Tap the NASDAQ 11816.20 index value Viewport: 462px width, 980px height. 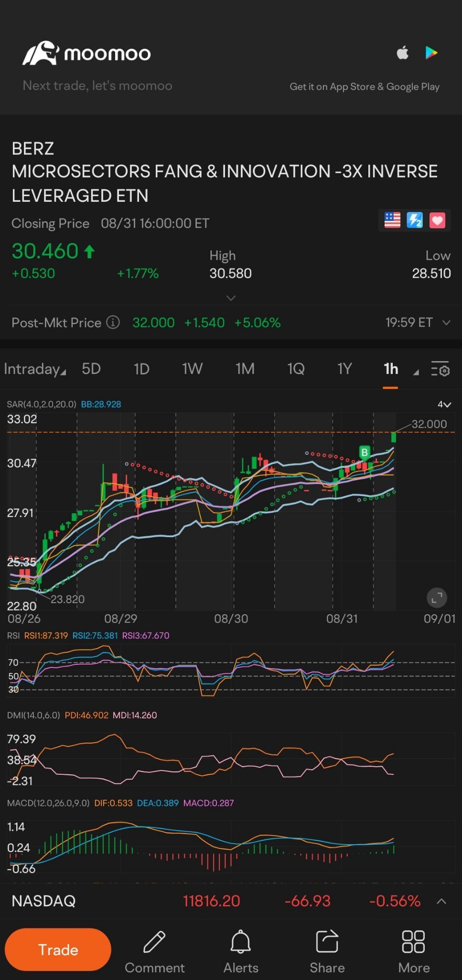tap(211, 901)
